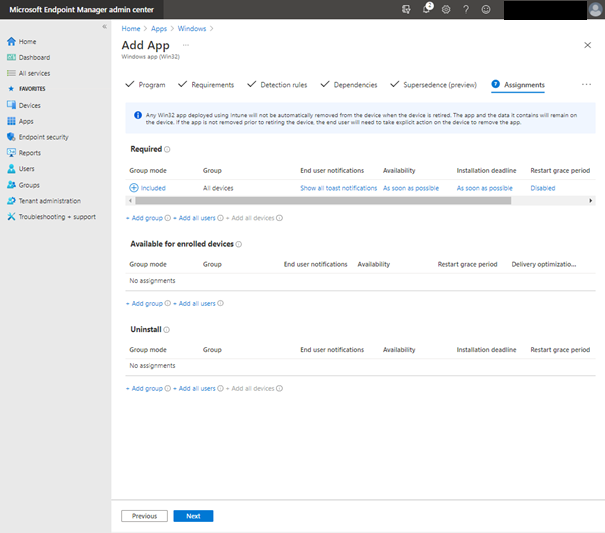The width and height of the screenshot is (605, 533).
Task: Click the scrollbar left arrow in Required table
Action: pyautogui.click(x=130, y=201)
